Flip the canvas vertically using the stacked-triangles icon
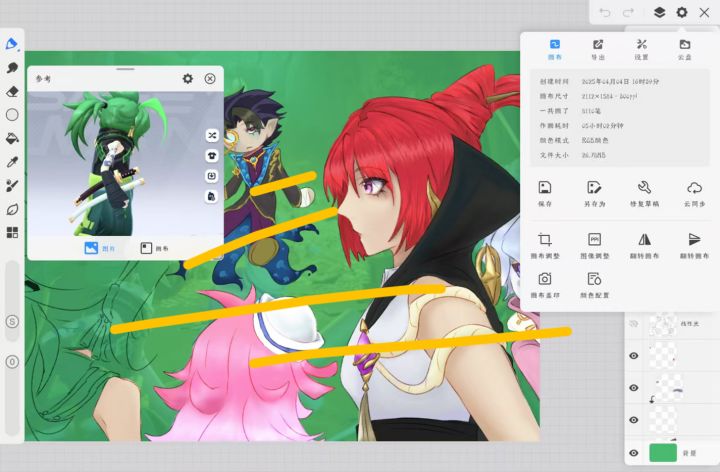 [694, 246]
